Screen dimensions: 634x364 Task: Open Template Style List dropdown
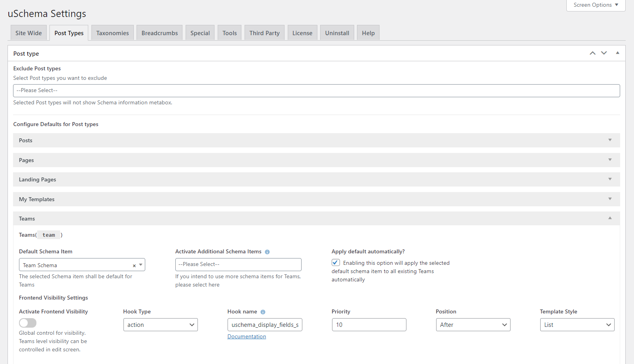point(577,325)
